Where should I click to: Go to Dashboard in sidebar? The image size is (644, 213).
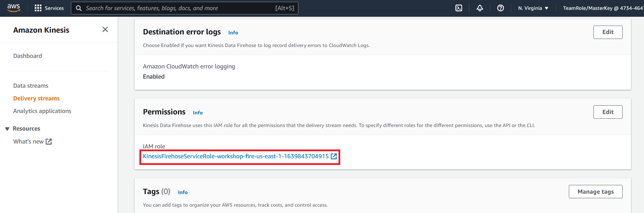tap(27, 56)
